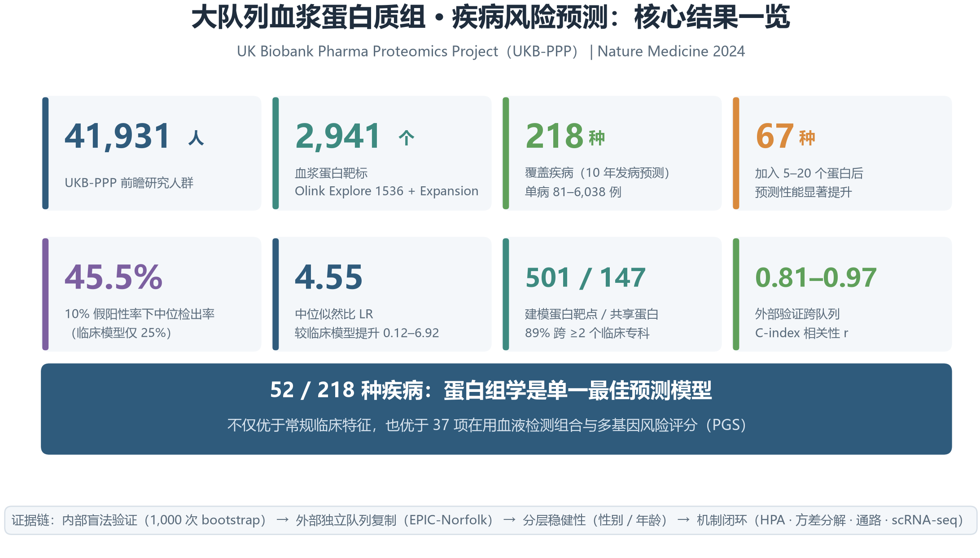Click Olink Explore 1536 + Expansion text
980x558 pixels.
[x=386, y=191]
